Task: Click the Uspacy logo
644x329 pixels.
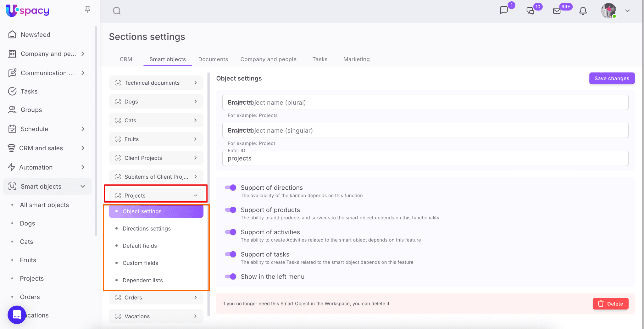Action: [28, 11]
